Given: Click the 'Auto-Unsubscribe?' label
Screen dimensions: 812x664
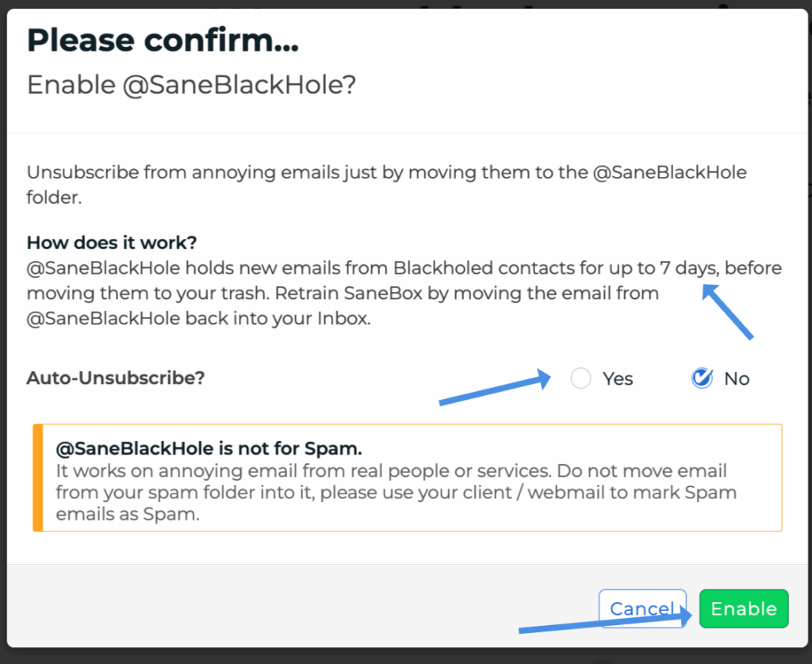Looking at the screenshot, I should pos(116,378).
